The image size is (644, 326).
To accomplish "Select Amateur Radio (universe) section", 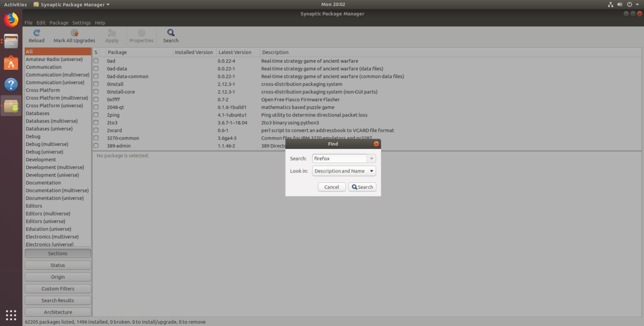I will pos(58,59).
